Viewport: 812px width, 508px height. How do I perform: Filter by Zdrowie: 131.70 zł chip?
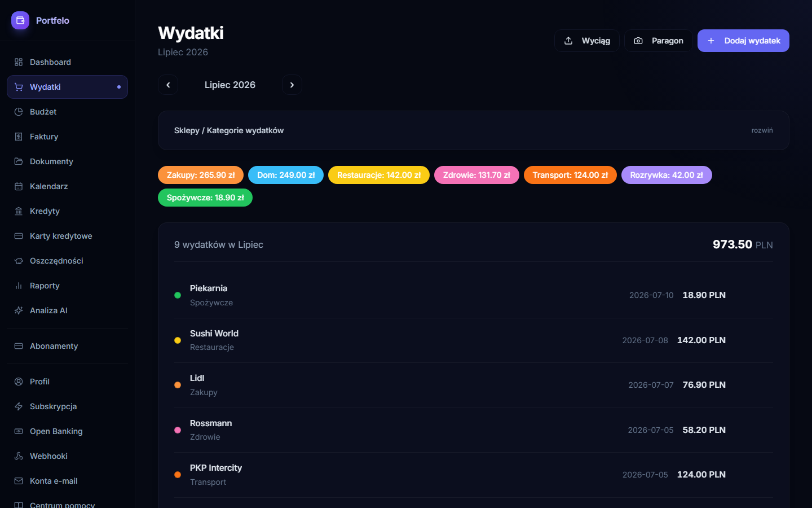(476, 175)
